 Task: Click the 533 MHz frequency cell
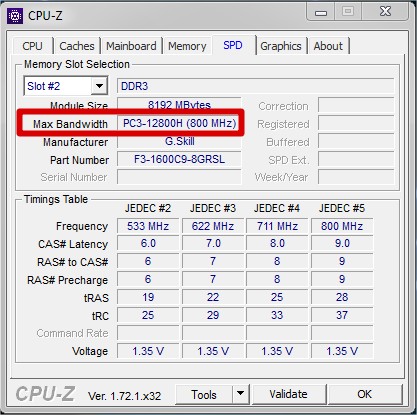(148, 226)
